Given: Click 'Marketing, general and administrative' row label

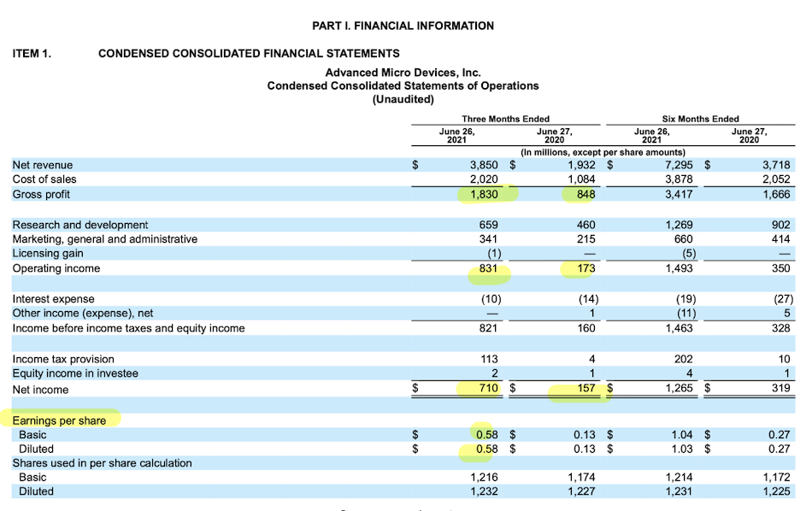Looking at the screenshot, I should click(x=105, y=239).
